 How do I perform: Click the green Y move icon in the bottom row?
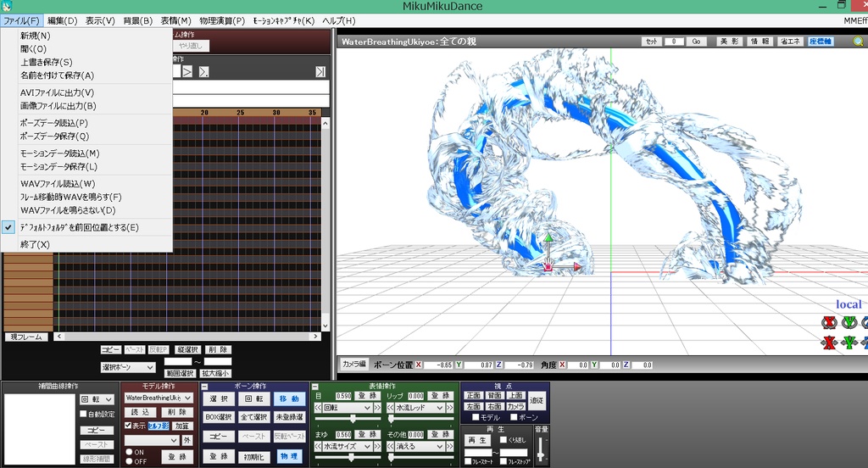(x=849, y=343)
